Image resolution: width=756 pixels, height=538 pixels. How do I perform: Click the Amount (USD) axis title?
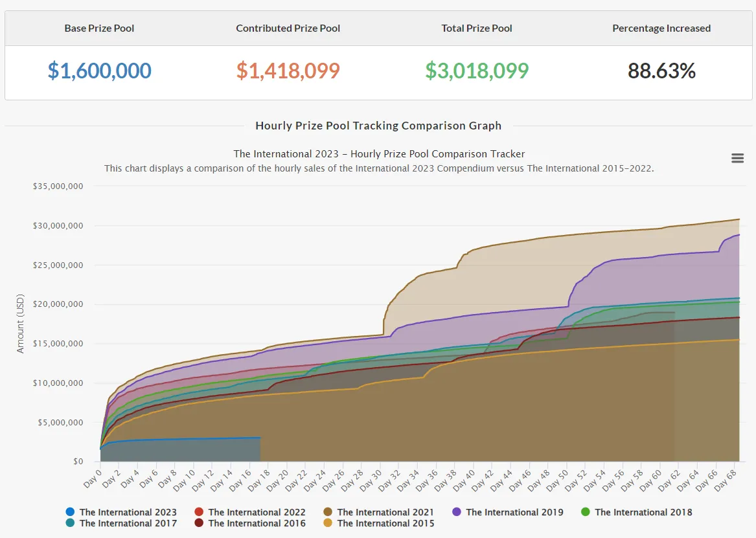coord(20,324)
